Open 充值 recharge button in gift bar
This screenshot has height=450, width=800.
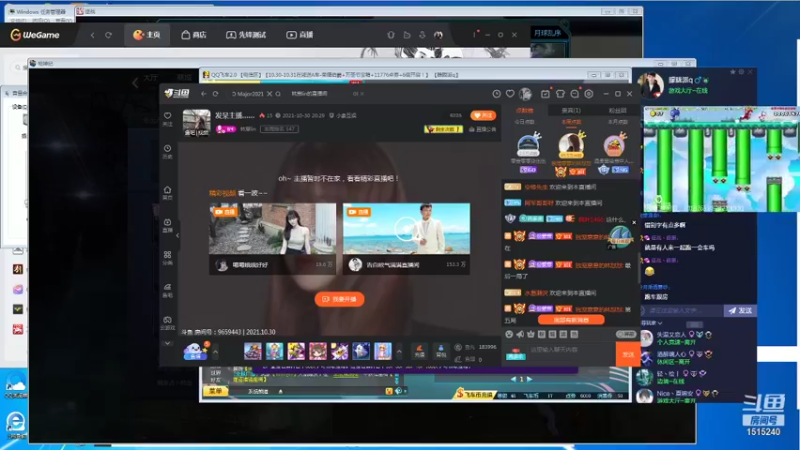(x=419, y=351)
